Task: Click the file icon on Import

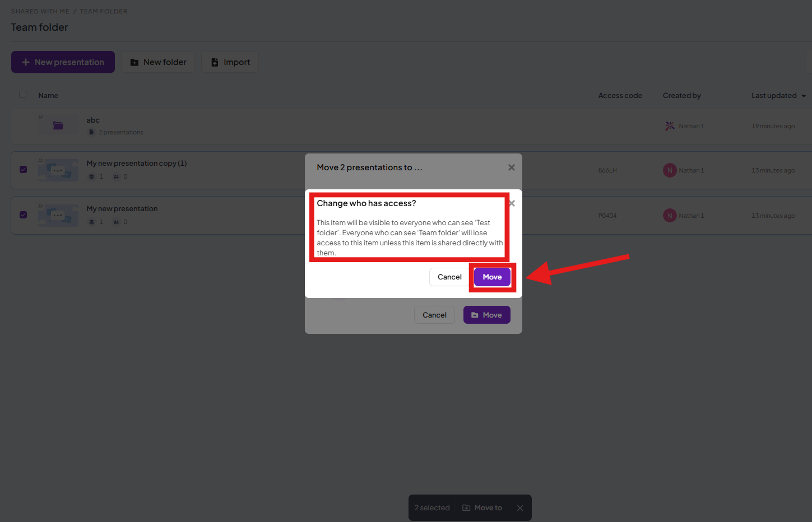Action: [x=215, y=62]
